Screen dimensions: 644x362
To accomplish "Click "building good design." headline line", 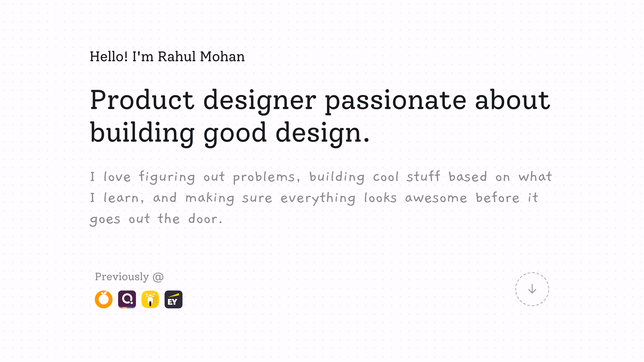I will (230, 133).
